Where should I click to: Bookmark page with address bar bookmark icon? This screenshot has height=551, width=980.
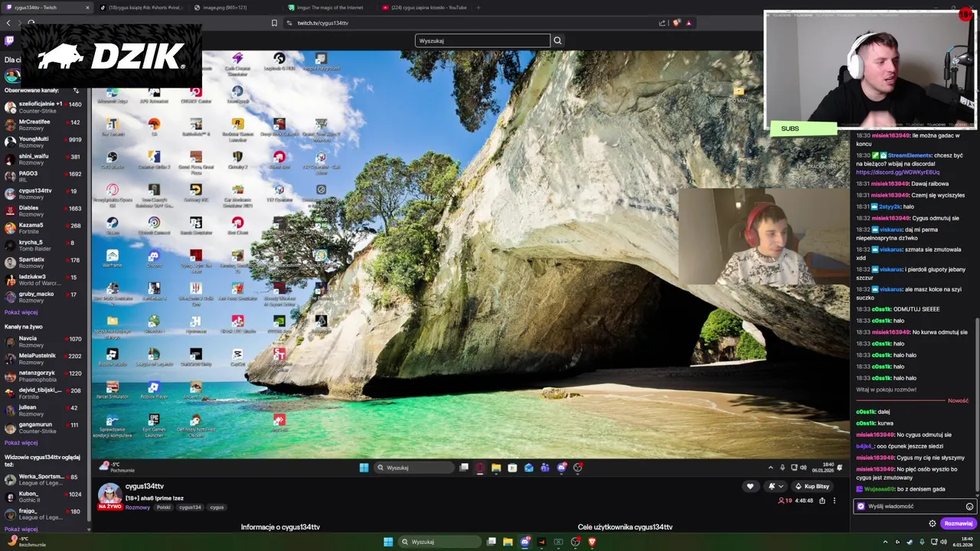[274, 23]
